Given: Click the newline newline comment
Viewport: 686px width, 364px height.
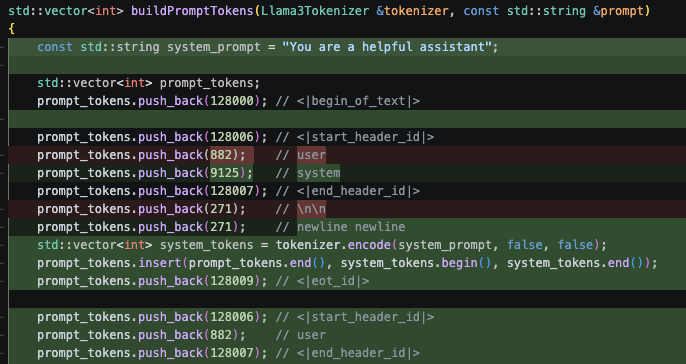Looking at the screenshot, I should [351, 227].
